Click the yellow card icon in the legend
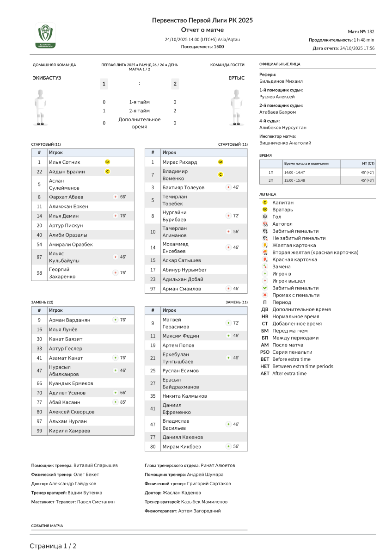Viewport: 392px width, 555px height. click(x=265, y=245)
